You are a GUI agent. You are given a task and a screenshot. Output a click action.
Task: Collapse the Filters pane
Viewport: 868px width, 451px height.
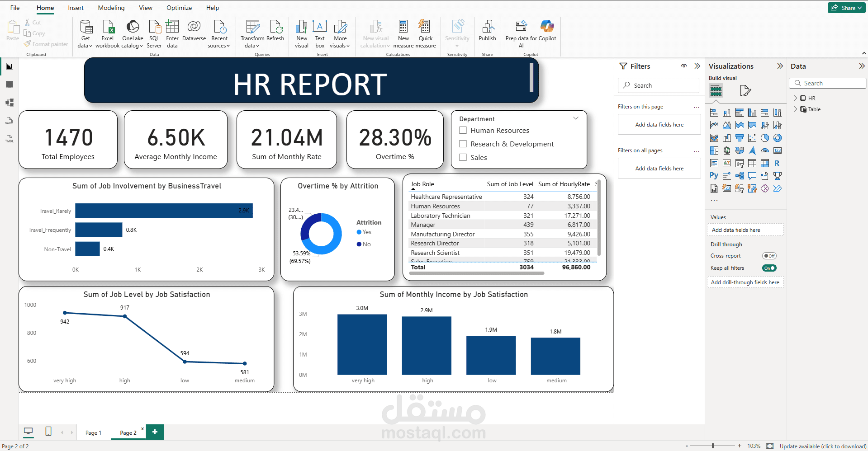click(697, 66)
